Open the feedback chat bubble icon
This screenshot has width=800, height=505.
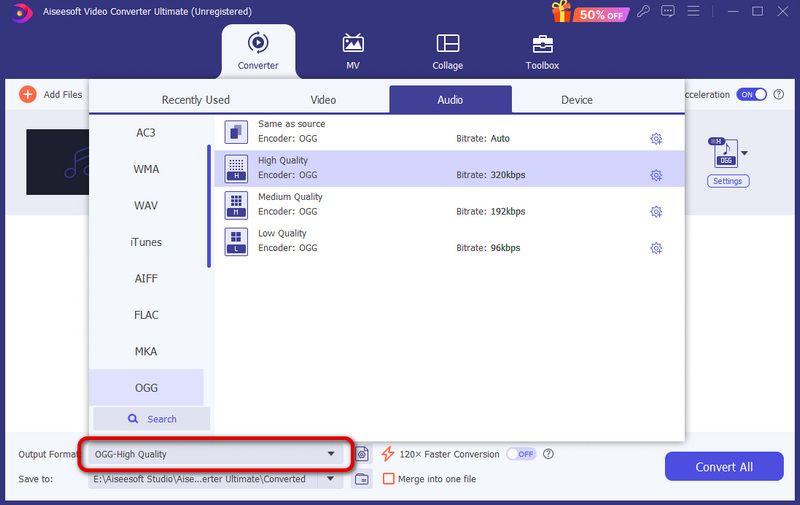[667, 11]
